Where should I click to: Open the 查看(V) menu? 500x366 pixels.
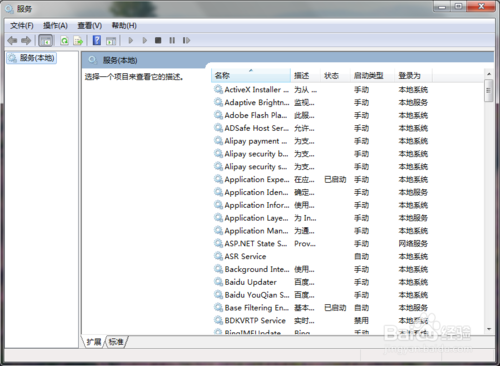coord(90,26)
